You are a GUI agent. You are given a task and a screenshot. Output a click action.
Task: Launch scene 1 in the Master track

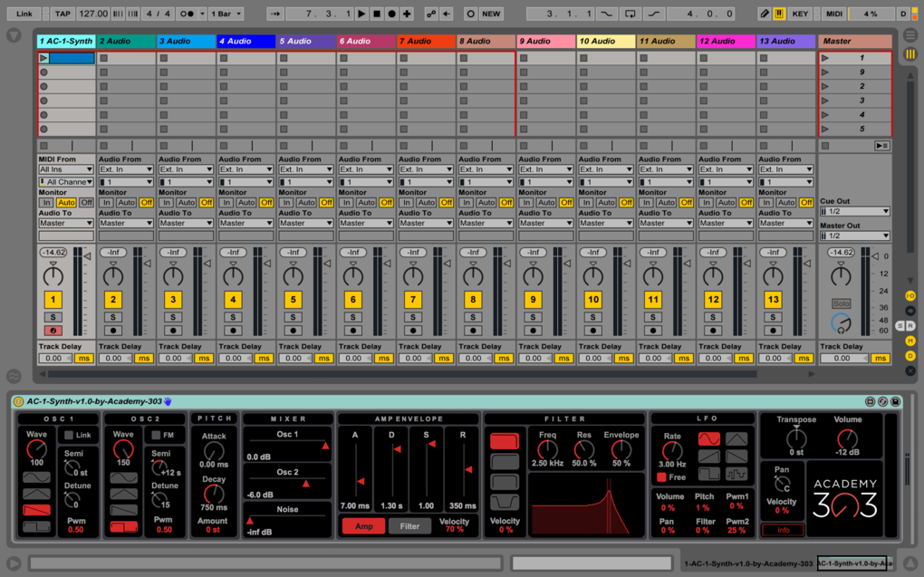[x=825, y=58]
